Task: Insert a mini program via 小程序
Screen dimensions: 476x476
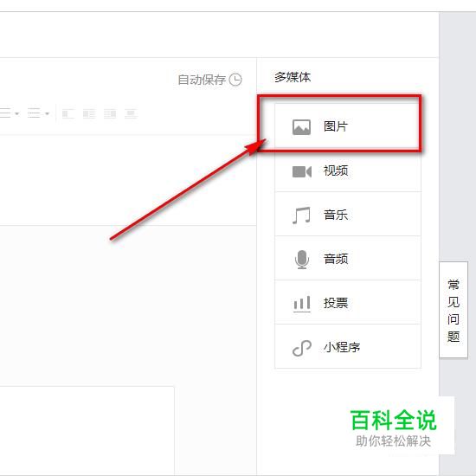Action: tap(348, 346)
